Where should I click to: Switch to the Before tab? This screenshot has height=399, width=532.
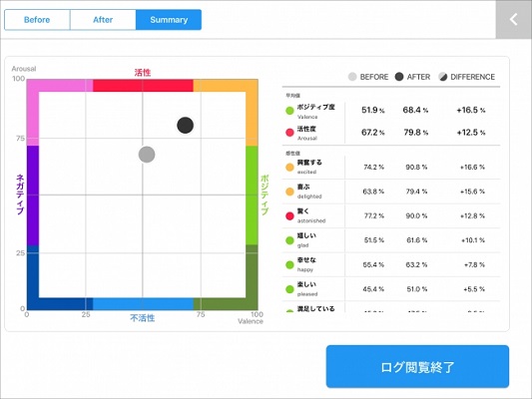click(x=37, y=20)
